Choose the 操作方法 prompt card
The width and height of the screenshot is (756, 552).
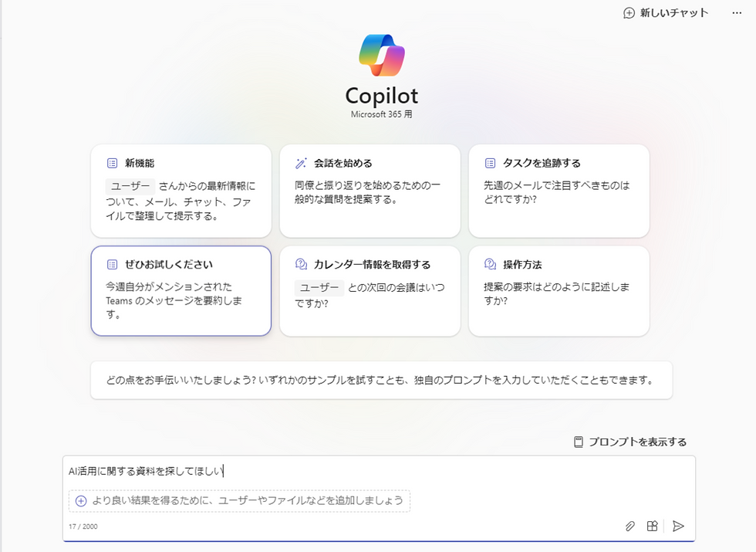(x=559, y=291)
